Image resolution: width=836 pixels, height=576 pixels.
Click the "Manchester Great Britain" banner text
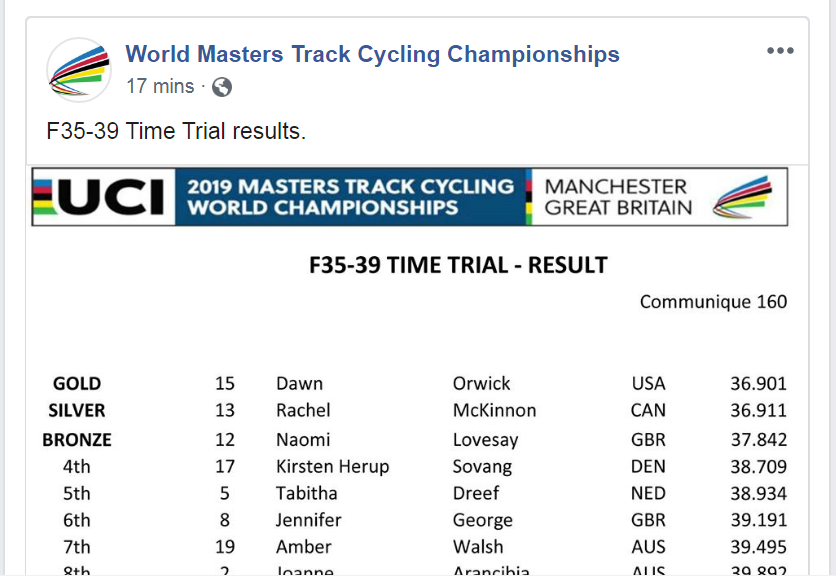pos(617,197)
